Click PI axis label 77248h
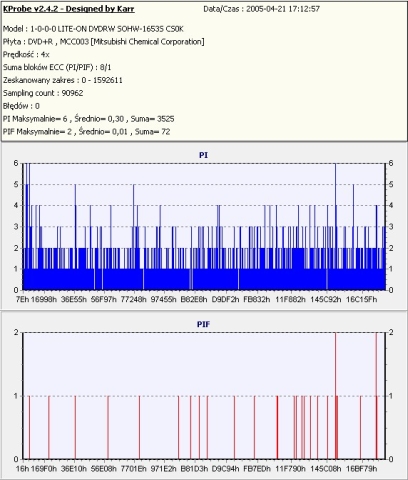This screenshot has width=408, height=480. pyautogui.click(x=133, y=299)
